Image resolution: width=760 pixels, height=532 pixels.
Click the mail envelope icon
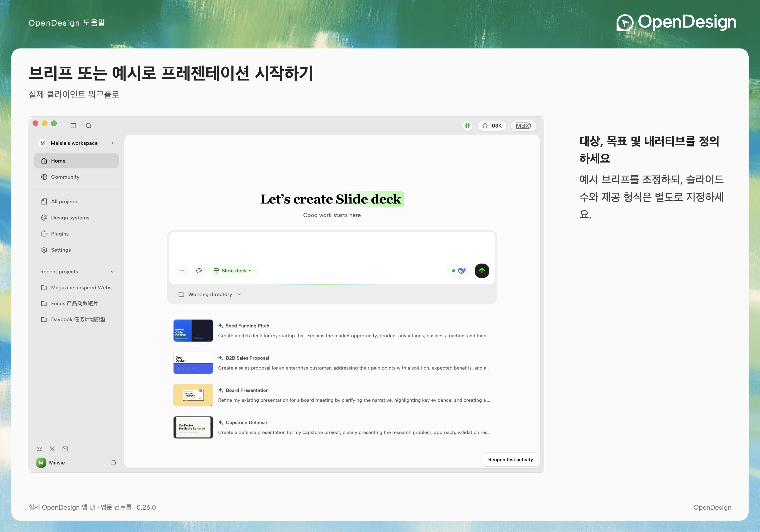(x=65, y=449)
